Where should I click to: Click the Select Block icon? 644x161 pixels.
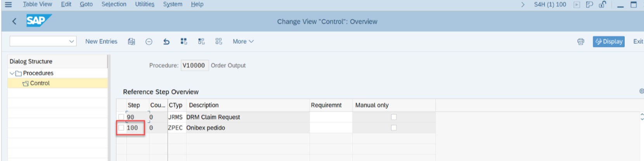coord(201,41)
